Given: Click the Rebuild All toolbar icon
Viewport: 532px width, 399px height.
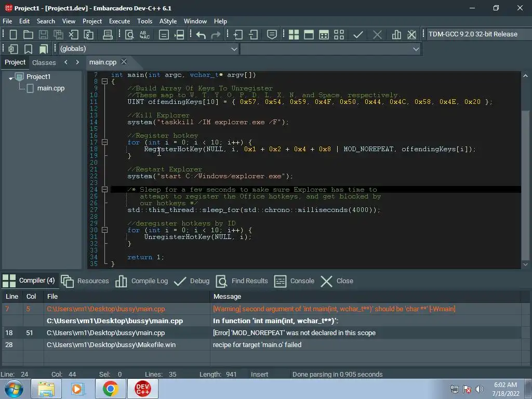Looking at the screenshot, I should [x=339, y=35].
